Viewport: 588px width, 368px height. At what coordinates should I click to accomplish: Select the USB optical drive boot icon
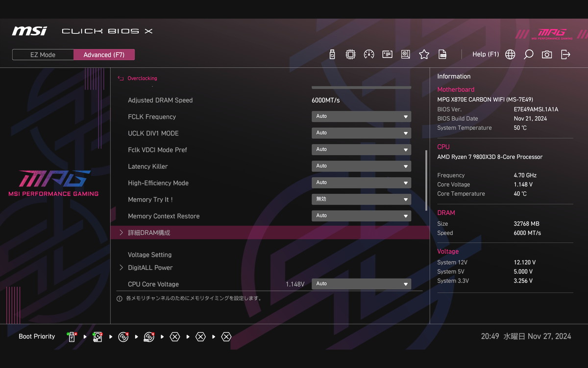pos(149,337)
